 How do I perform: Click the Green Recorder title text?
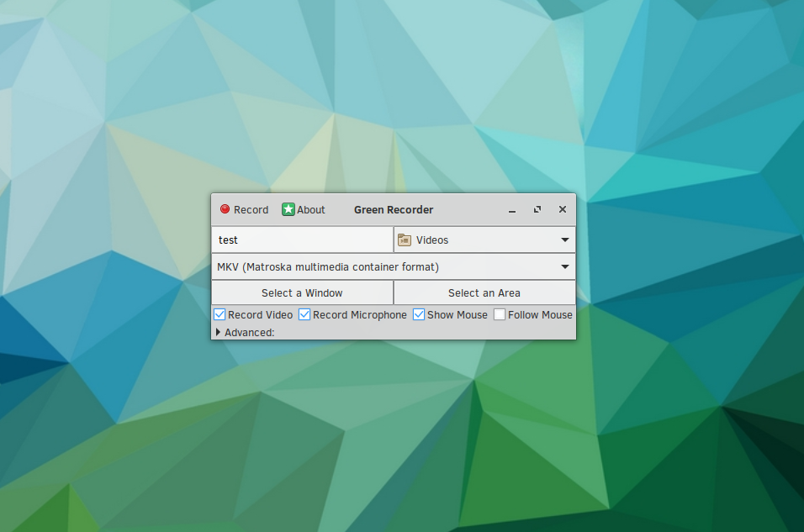tap(394, 209)
